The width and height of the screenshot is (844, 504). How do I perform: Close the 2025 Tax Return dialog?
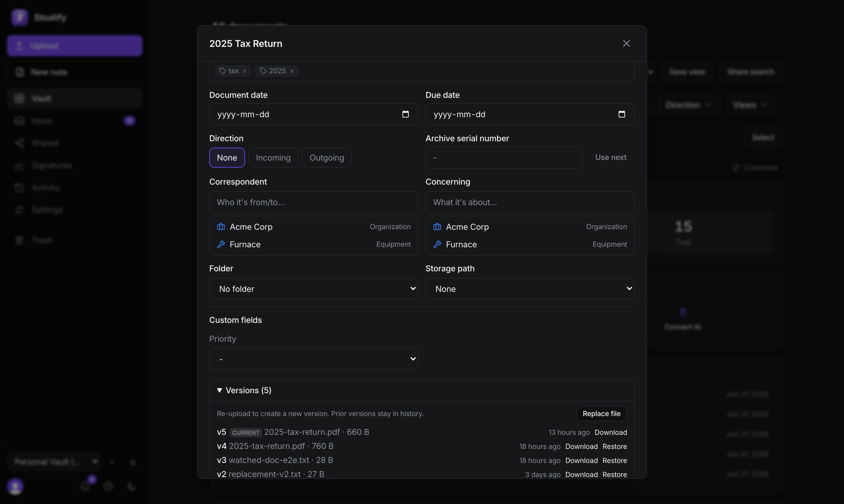tap(626, 43)
